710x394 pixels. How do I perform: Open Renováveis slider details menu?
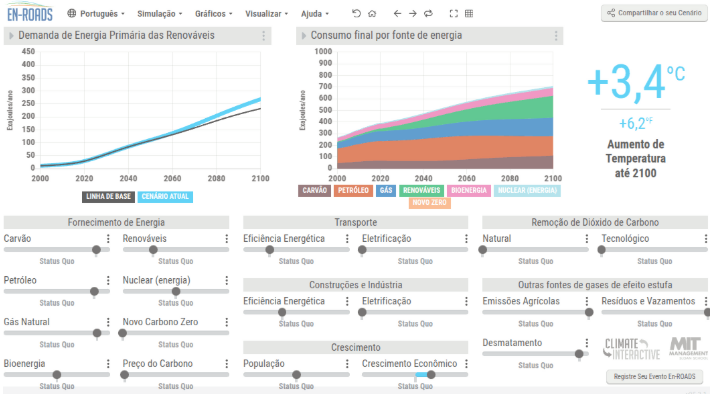226,239
